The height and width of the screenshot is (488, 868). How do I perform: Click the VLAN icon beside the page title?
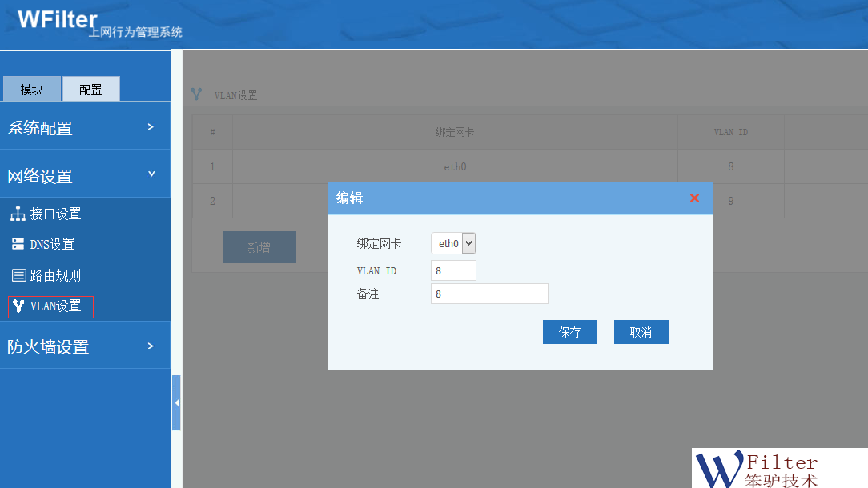[x=197, y=94]
